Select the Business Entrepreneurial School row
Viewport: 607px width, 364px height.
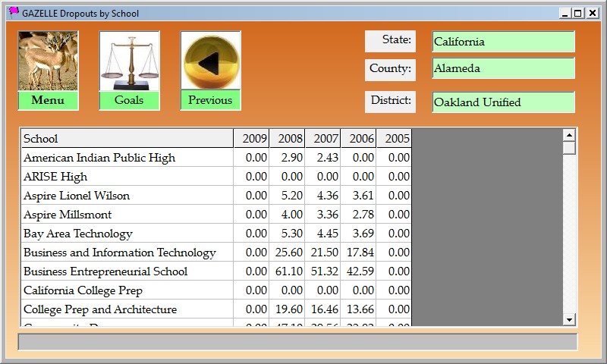point(126,271)
